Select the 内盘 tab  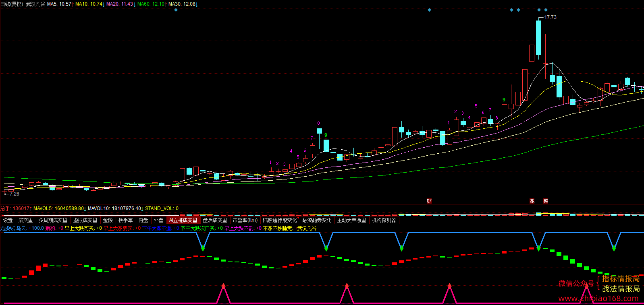click(143, 220)
